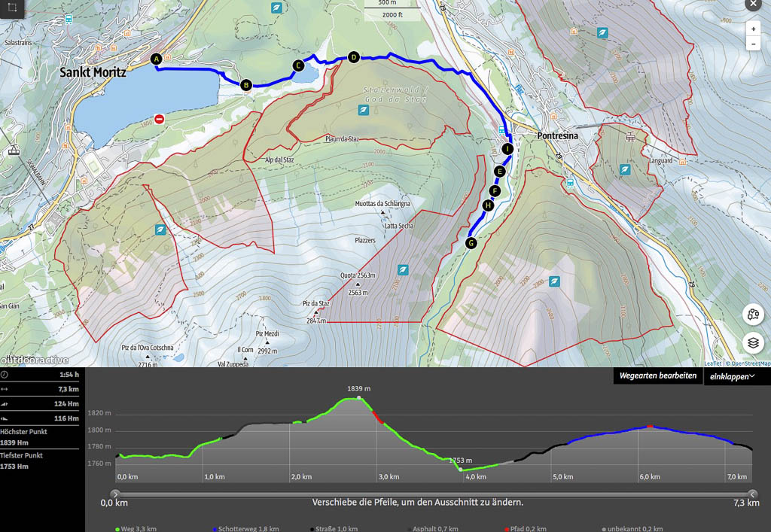
Task: Toggle the Schotterweg 1,8 km legend entry
Action: (x=244, y=529)
